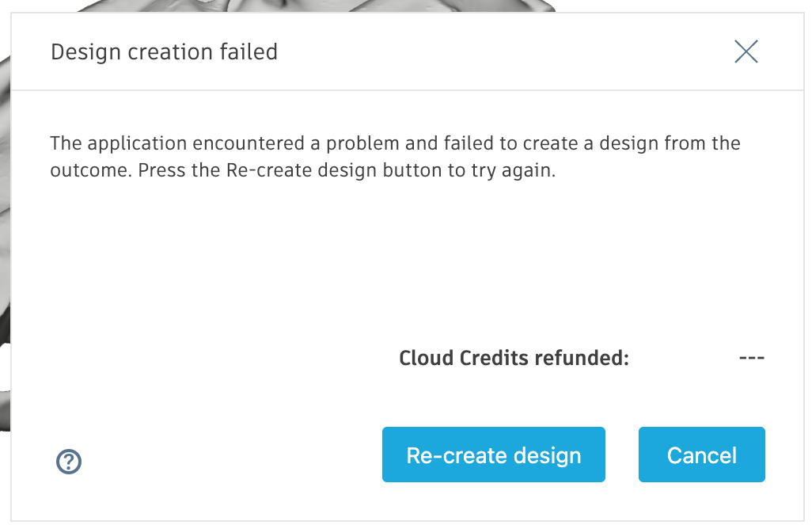
Task: Click the dialog header bar area
Action: click(475, 53)
